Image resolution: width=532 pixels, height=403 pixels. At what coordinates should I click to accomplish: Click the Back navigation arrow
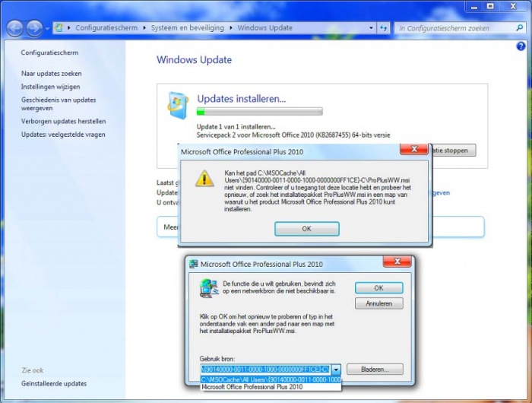pos(14,29)
